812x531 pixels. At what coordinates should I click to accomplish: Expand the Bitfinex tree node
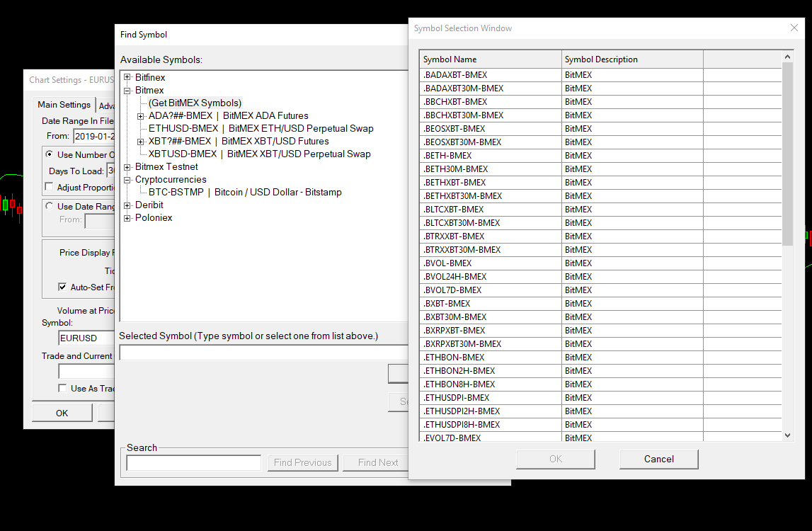(x=127, y=77)
